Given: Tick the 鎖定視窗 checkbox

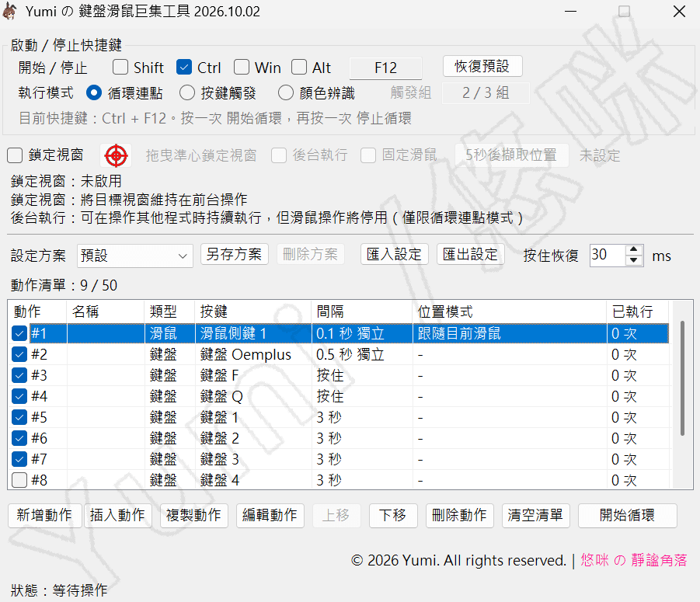Looking at the screenshot, I should coord(15,155).
